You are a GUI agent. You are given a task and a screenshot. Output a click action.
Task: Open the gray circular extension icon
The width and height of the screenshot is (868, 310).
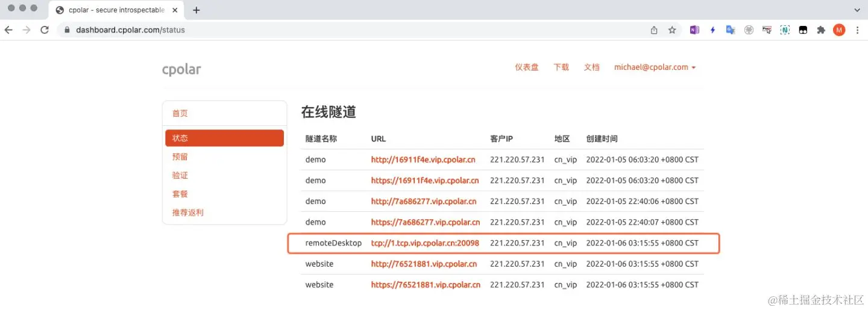(749, 30)
